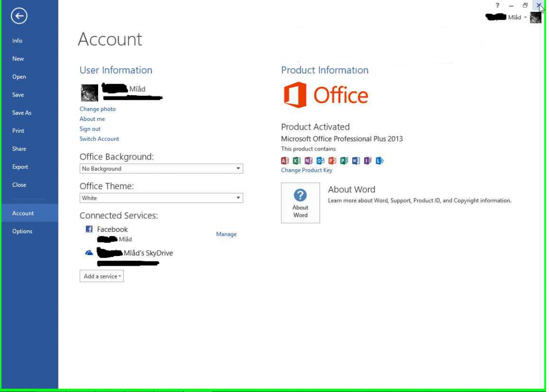Click the Access icon under product contents
549x392 pixels.
(285, 161)
